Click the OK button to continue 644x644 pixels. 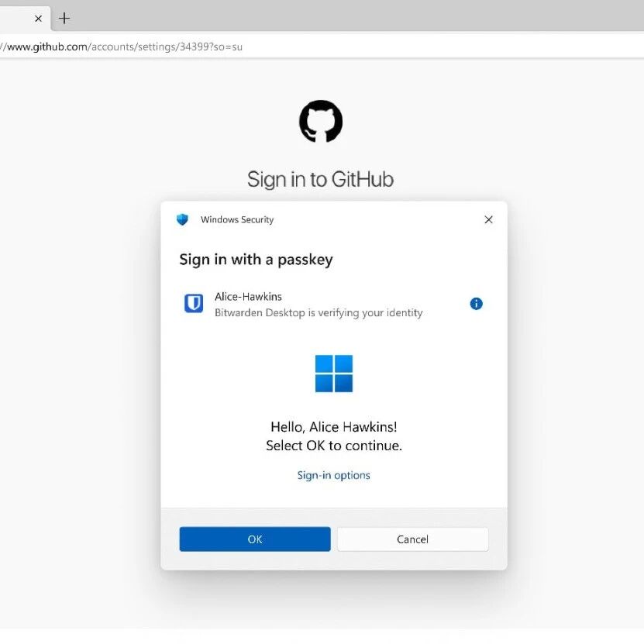coord(255,539)
